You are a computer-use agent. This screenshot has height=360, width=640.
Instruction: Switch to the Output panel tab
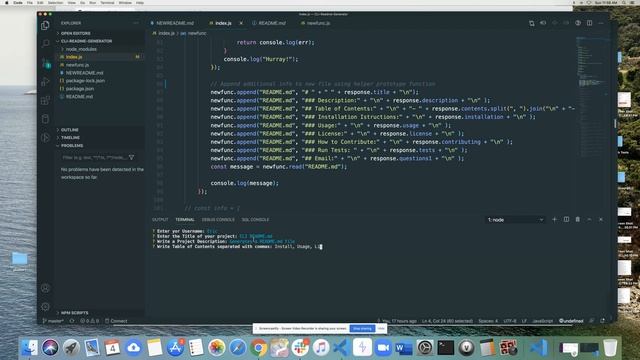tap(160, 220)
